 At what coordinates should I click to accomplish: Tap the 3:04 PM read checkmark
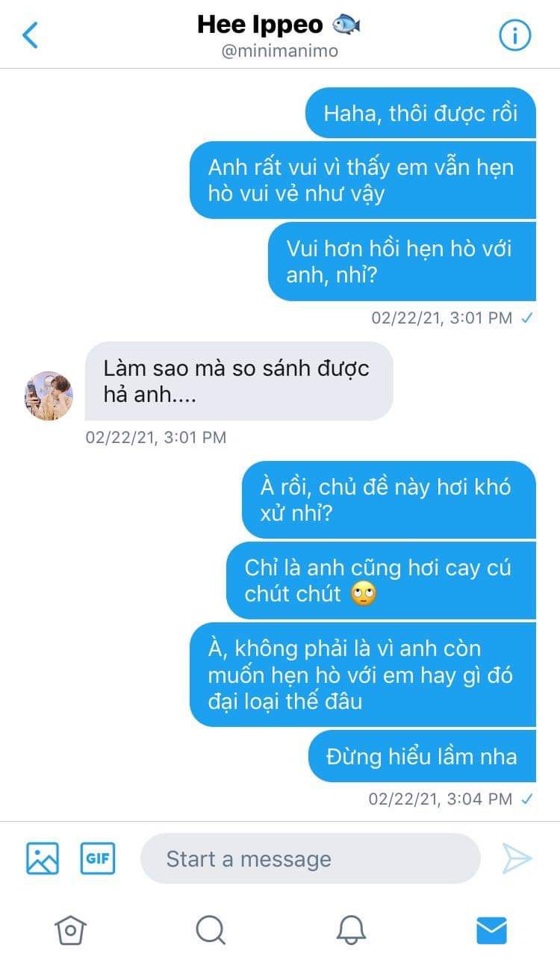[527, 799]
